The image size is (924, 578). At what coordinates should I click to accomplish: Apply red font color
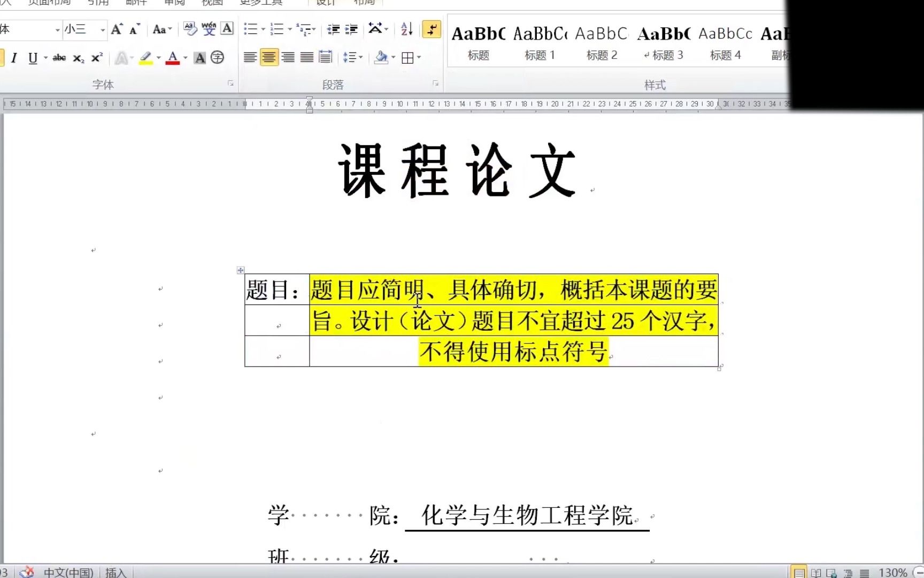click(172, 58)
